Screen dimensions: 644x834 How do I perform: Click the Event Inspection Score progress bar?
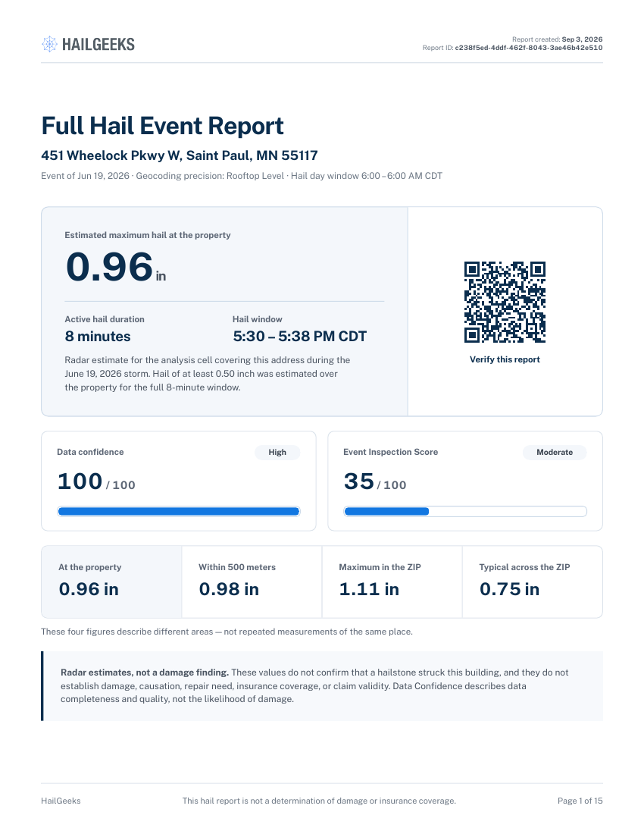(x=465, y=512)
